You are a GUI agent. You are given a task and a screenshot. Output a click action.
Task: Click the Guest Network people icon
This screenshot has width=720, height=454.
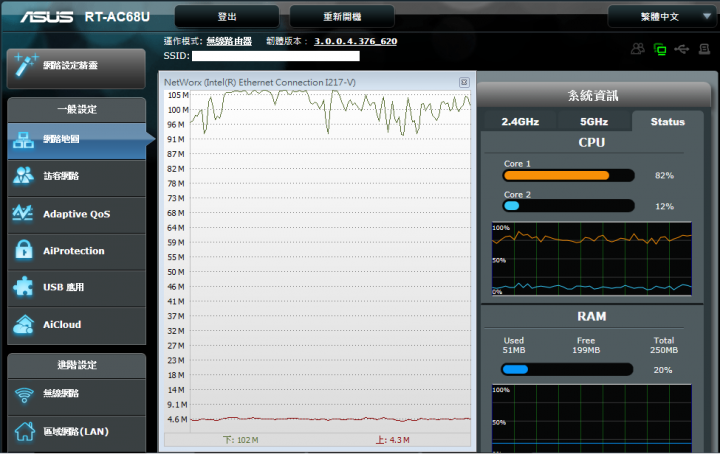click(x=23, y=176)
